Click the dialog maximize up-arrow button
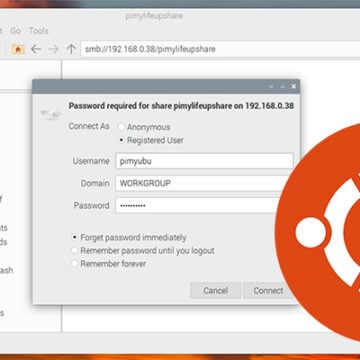The width and height of the screenshot is (360, 360). click(x=283, y=87)
